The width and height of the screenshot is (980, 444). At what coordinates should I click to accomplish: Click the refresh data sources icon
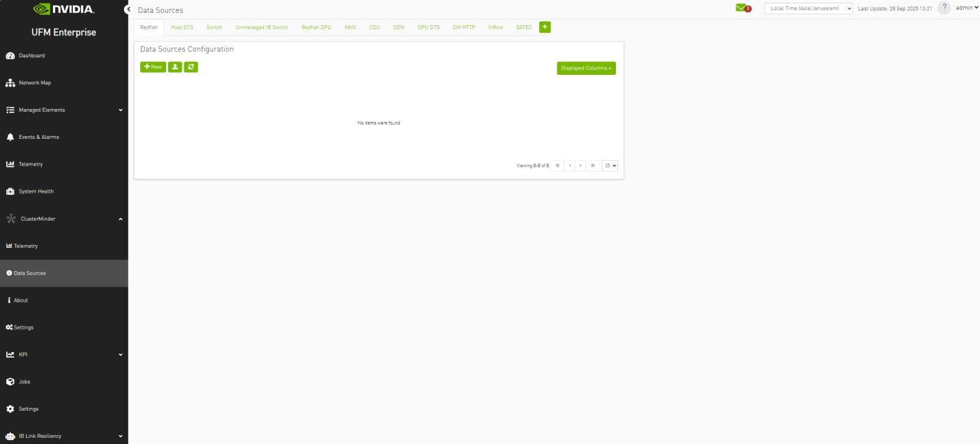(x=191, y=67)
